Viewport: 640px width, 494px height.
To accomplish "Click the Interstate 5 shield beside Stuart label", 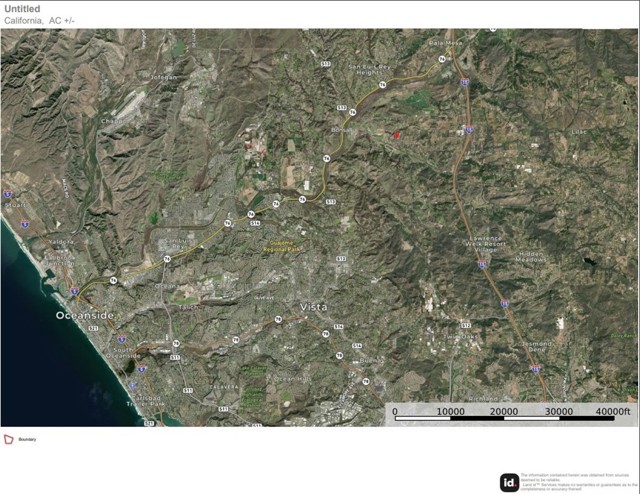I will (x=7, y=194).
